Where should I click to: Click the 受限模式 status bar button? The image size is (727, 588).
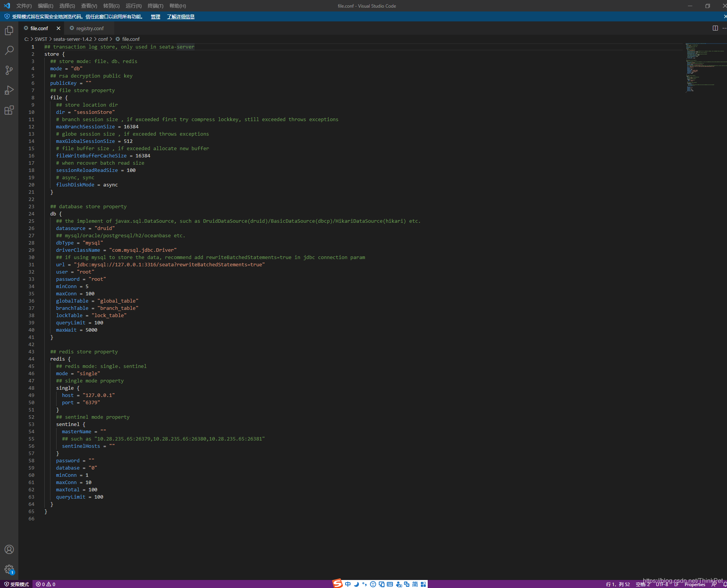pyautogui.click(x=16, y=584)
